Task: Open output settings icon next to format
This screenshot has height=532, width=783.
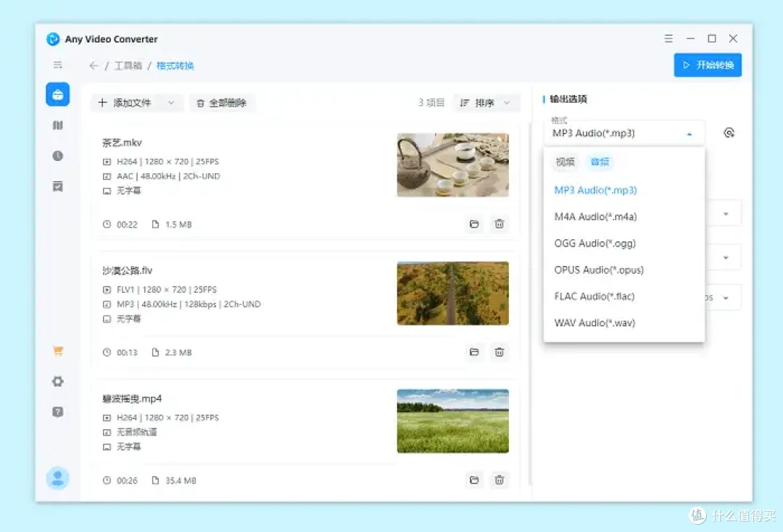Action: 729,133
